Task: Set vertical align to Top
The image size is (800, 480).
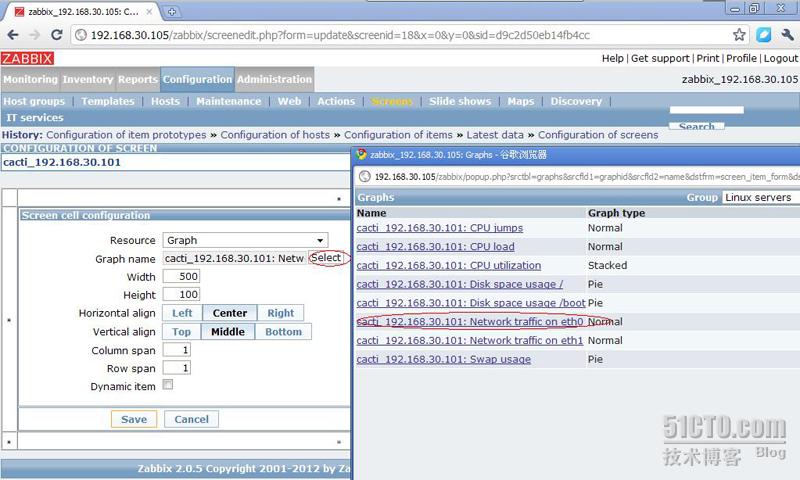Action: 181,332
